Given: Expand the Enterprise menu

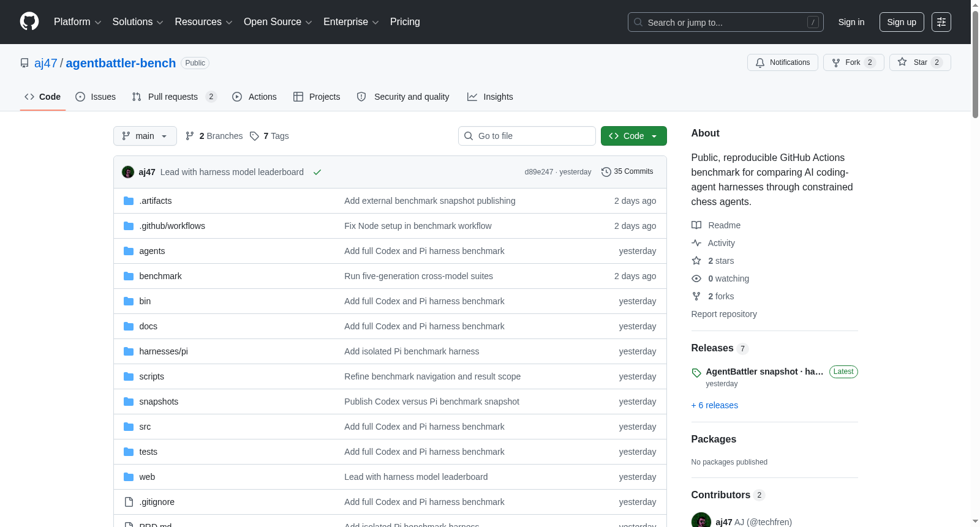Looking at the screenshot, I should point(351,22).
